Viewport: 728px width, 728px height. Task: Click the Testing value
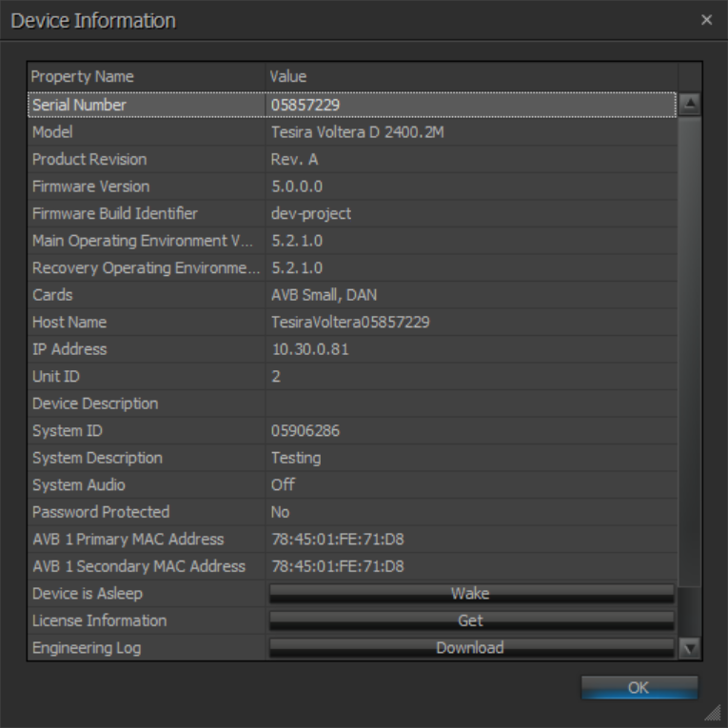(x=296, y=459)
